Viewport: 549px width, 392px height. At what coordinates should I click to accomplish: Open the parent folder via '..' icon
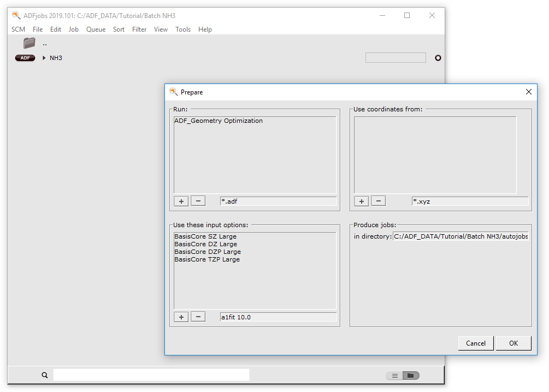(x=28, y=43)
